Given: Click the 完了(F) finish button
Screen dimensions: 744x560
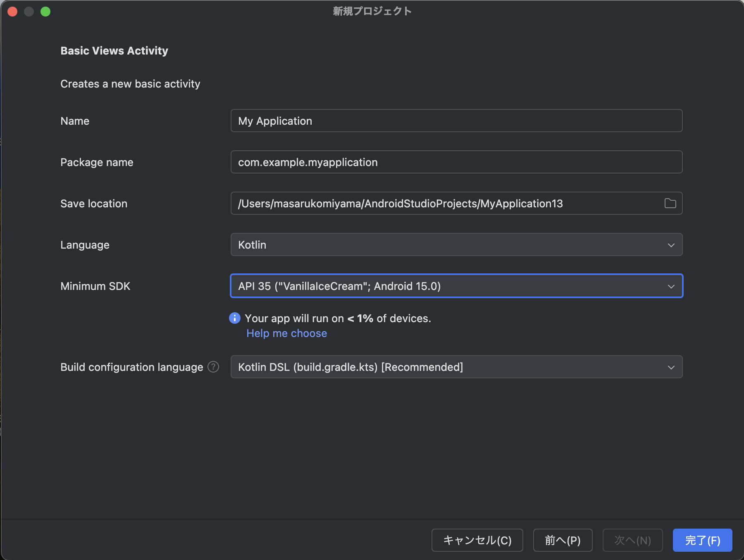Looking at the screenshot, I should coord(702,540).
